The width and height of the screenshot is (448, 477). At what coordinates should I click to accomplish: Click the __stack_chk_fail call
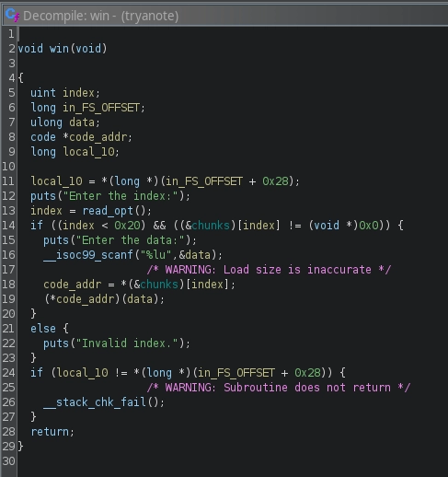coord(95,402)
